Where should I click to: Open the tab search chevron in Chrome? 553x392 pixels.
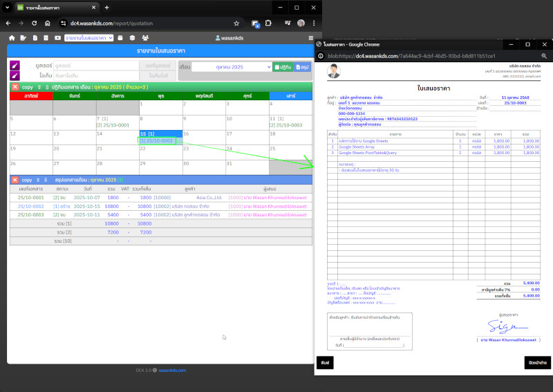tap(10, 8)
